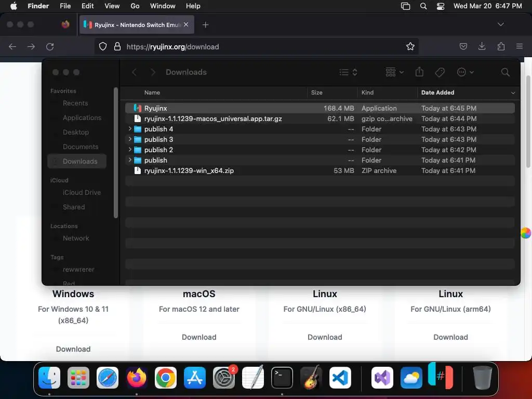This screenshot has width=532, height=399.
Task: Open Applications in Finder sidebar
Action: click(82, 118)
